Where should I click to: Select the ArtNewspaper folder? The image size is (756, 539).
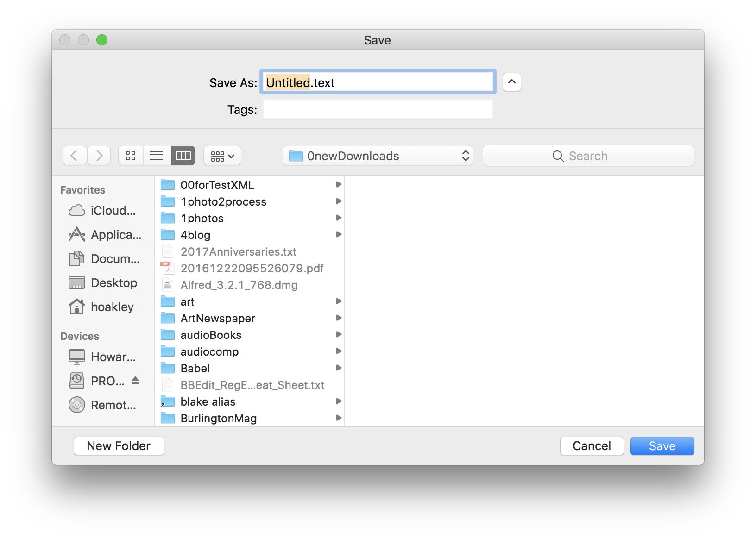point(249,318)
